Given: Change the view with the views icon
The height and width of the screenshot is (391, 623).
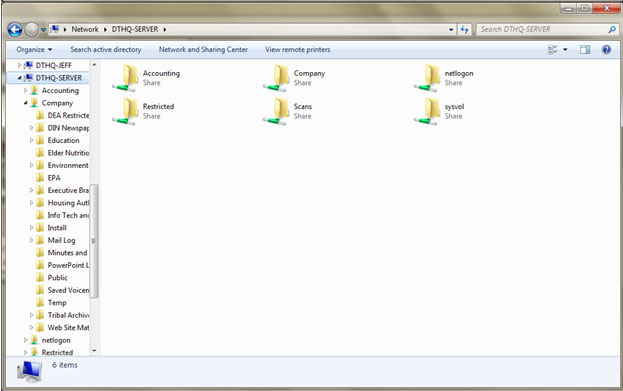Looking at the screenshot, I should point(552,50).
